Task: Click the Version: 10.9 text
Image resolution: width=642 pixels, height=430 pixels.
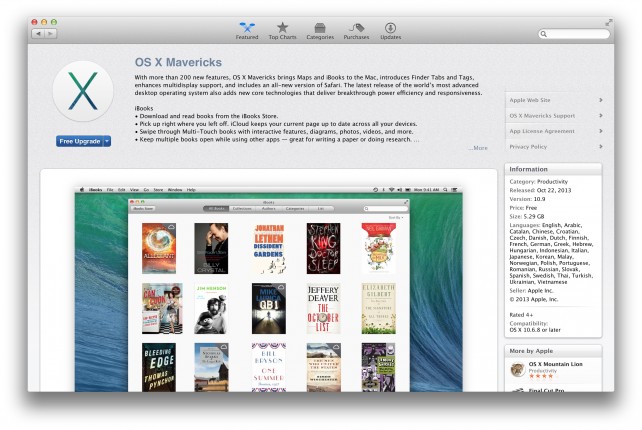Action: 527,199
